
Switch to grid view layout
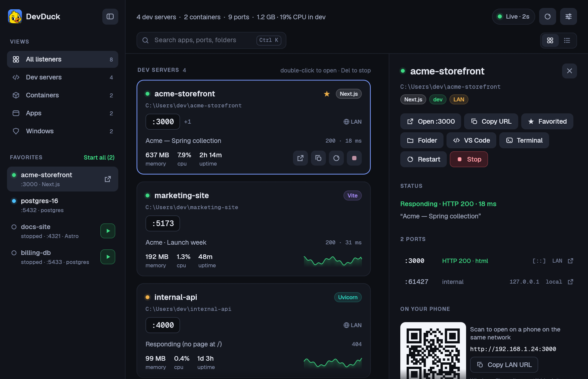pos(550,41)
